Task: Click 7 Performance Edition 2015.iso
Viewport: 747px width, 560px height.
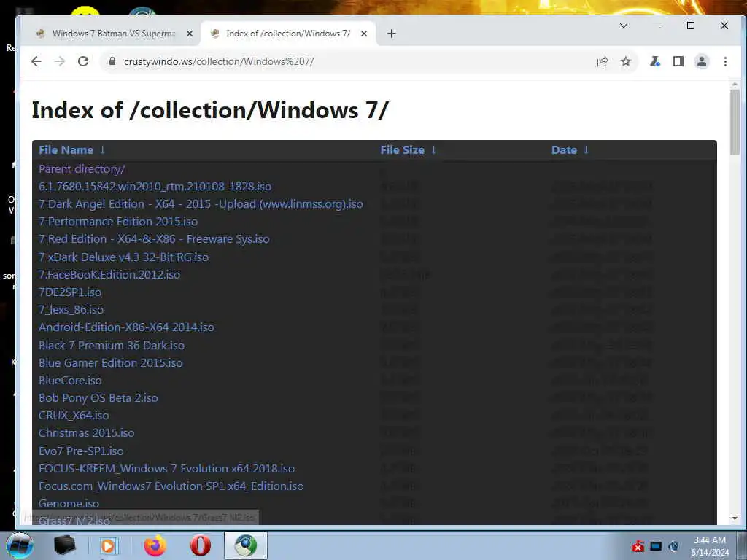Action: pos(118,222)
